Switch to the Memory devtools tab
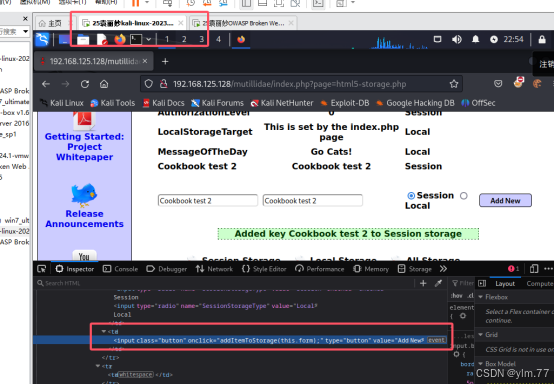Image resolution: width=554 pixels, height=385 pixels. point(371,269)
